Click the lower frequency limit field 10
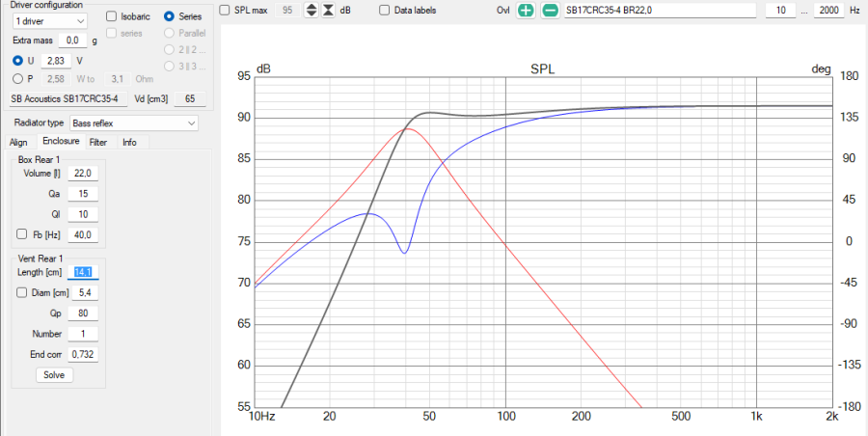 click(x=781, y=10)
